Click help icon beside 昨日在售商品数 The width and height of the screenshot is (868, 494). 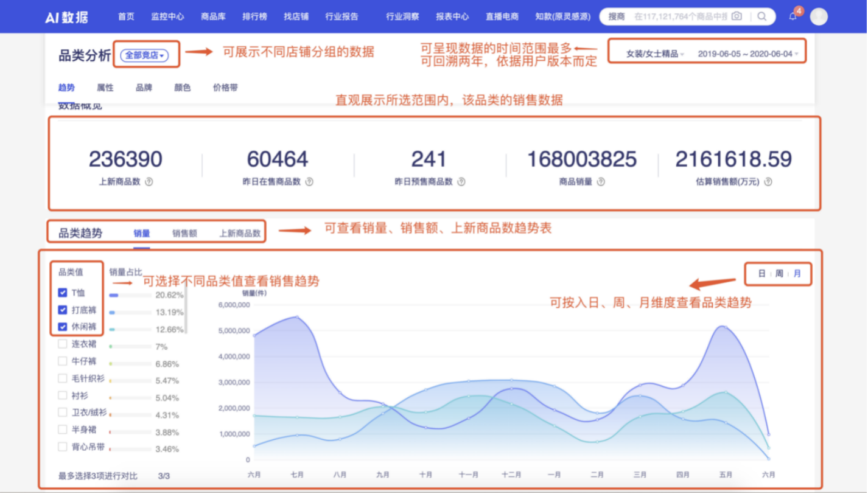pos(309,181)
